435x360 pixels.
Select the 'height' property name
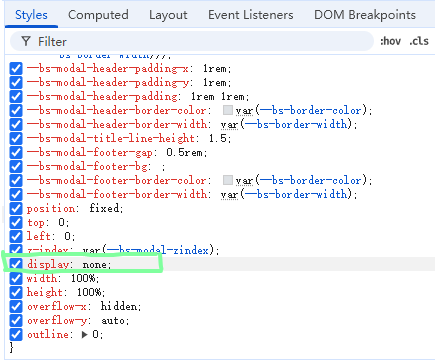pos(45,292)
